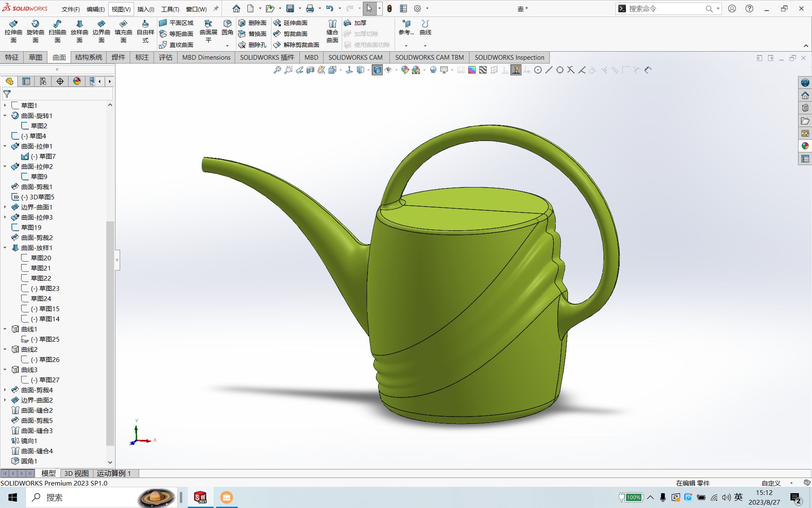Screen dimensions: 812x508
Task: Click the SOLIDWORKS 2023 taskbar icon
Action: coord(200,497)
